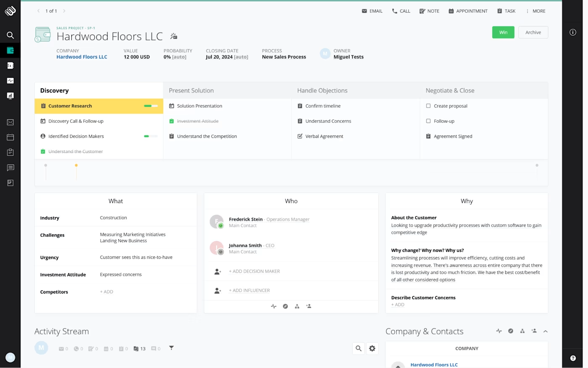Click TASK in the top action bar
The width and height of the screenshot is (588, 368).
(x=506, y=11)
